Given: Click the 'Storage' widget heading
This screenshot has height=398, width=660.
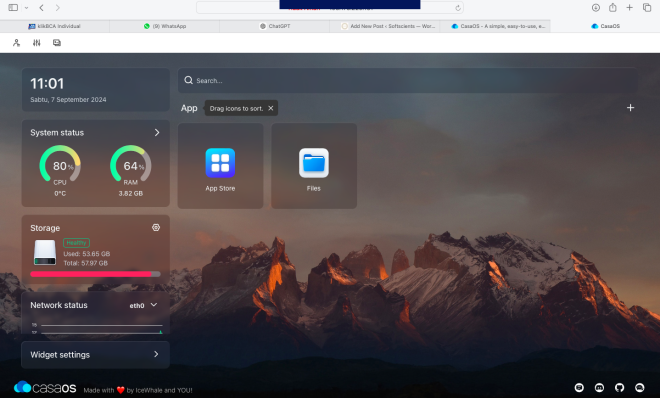Looking at the screenshot, I should coord(45,228).
